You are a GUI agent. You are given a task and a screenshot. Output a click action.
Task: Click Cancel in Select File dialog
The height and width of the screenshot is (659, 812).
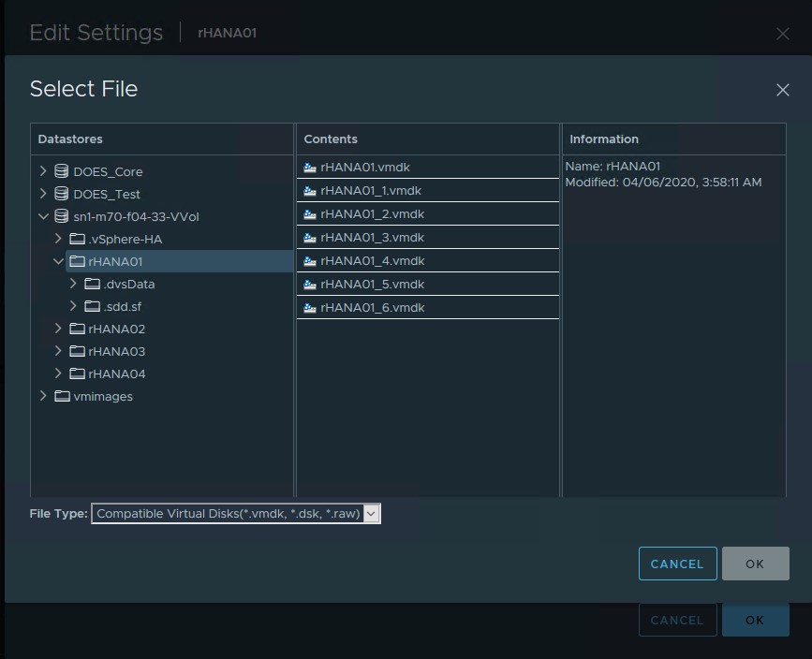click(677, 564)
